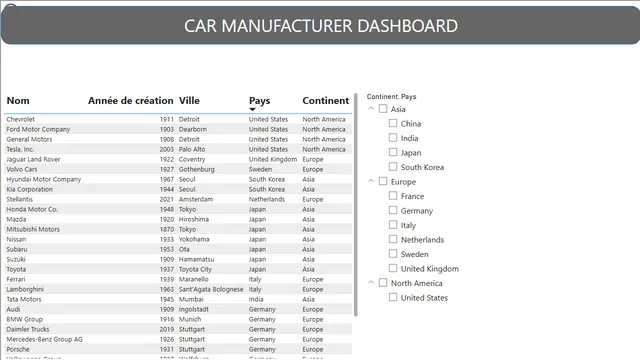Screen dimensions: 640x360
Task: Select the Ferrari cell
Action: [x=16, y=279]
